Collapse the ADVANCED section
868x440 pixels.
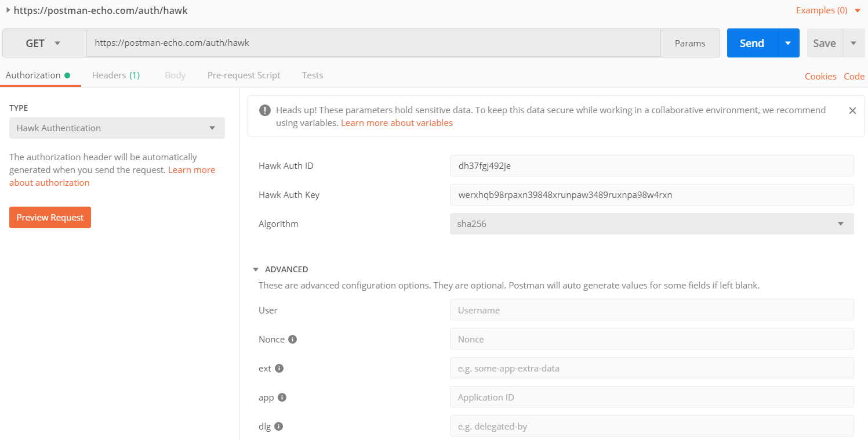point(256,269)
